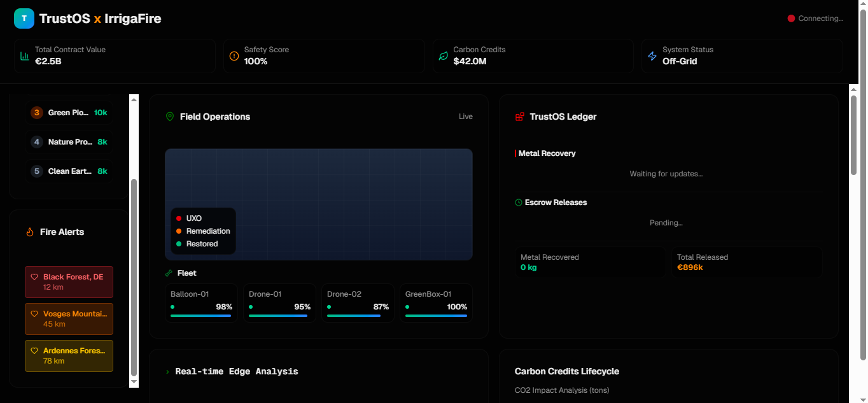Viewport: 868px width, 403px height.
Task: Click the Carbon Credits Lifecycle heading
Action: coord(567,371)
